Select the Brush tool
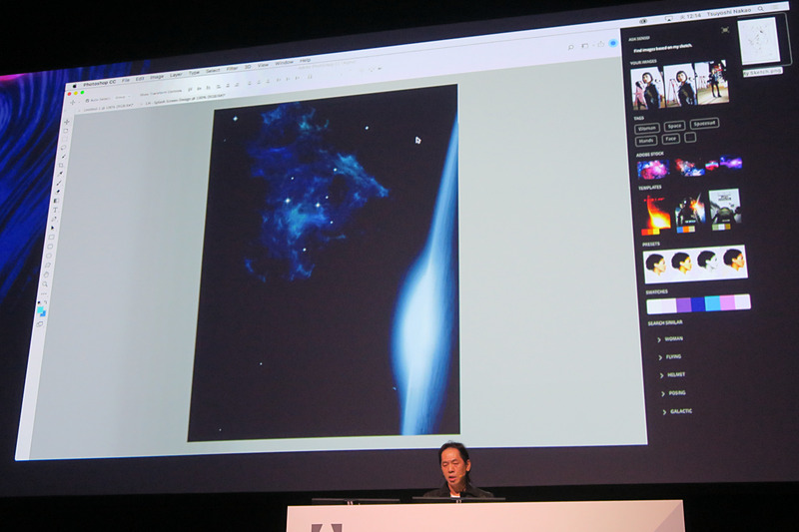This screenshot has width=799, height=532. (x=60, y=183)
